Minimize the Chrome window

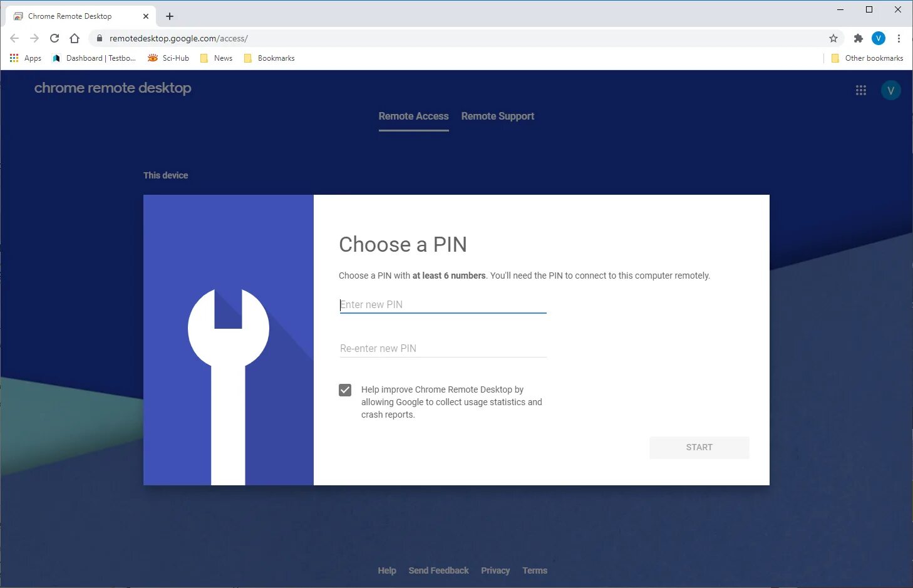click(840, 9)
